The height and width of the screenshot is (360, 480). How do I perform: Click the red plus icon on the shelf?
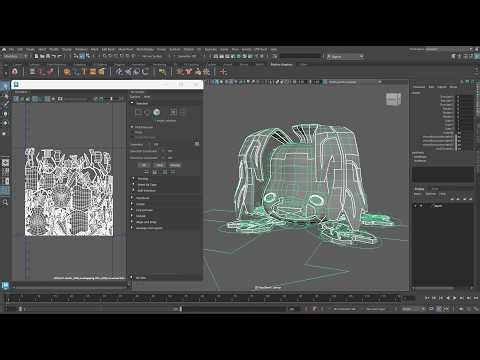(223, 71)
